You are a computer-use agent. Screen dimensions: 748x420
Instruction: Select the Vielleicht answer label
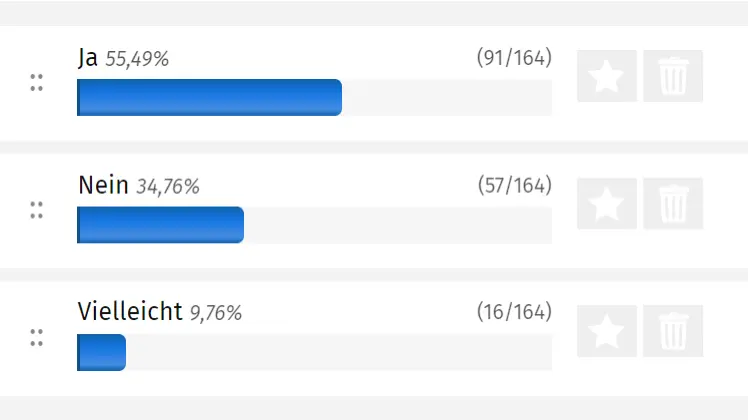click(130, 312)
